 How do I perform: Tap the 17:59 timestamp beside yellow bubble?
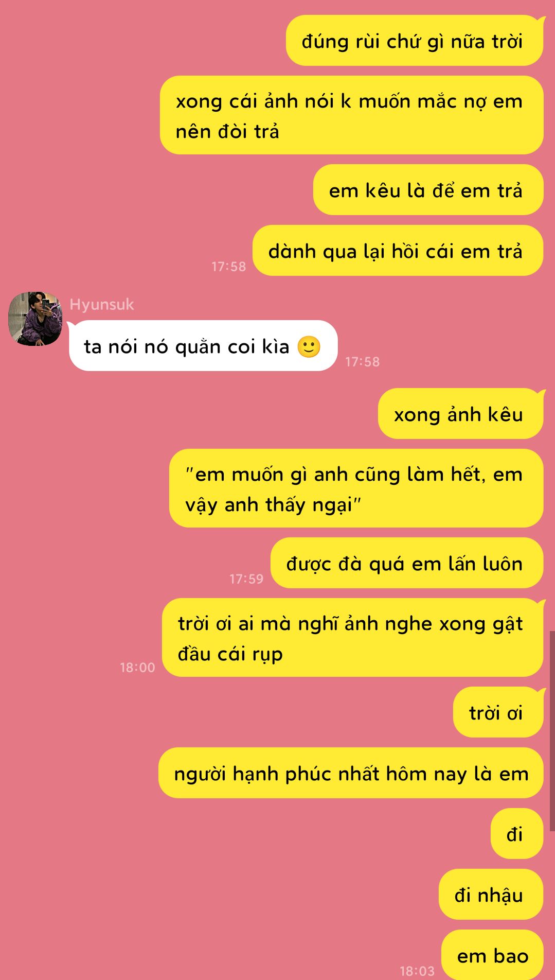[246, 579]
